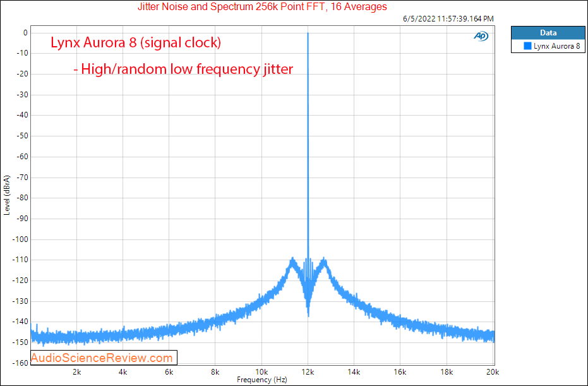Click the AP logo in the graph corner
The image size is (588, 386).
pyautogui.click(x=481, y=35)
